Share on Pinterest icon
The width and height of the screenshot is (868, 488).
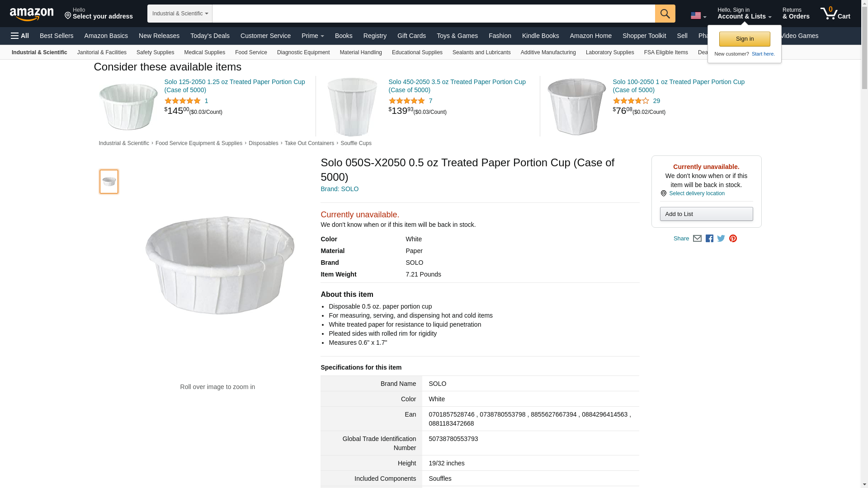point(733,239)
